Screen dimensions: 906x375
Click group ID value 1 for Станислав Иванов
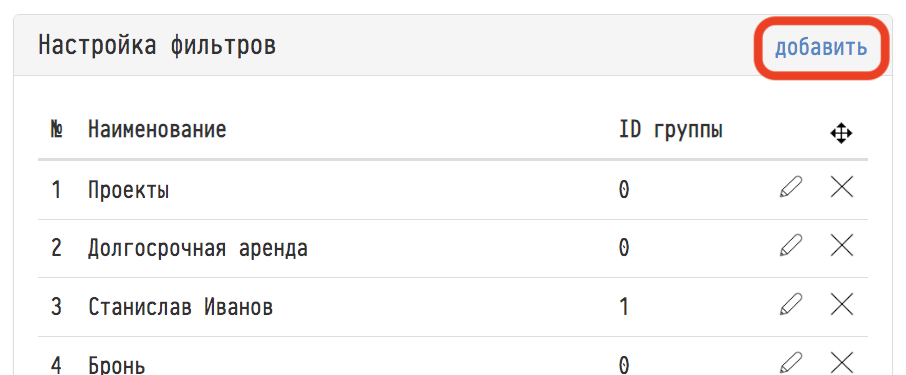(624, 307)
